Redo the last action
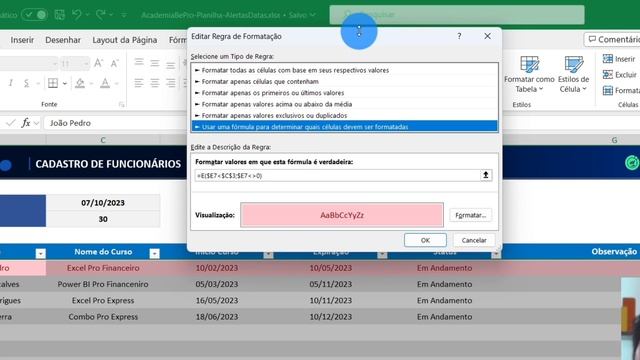The height and width of the screenshot is (360, 640). 100,15
